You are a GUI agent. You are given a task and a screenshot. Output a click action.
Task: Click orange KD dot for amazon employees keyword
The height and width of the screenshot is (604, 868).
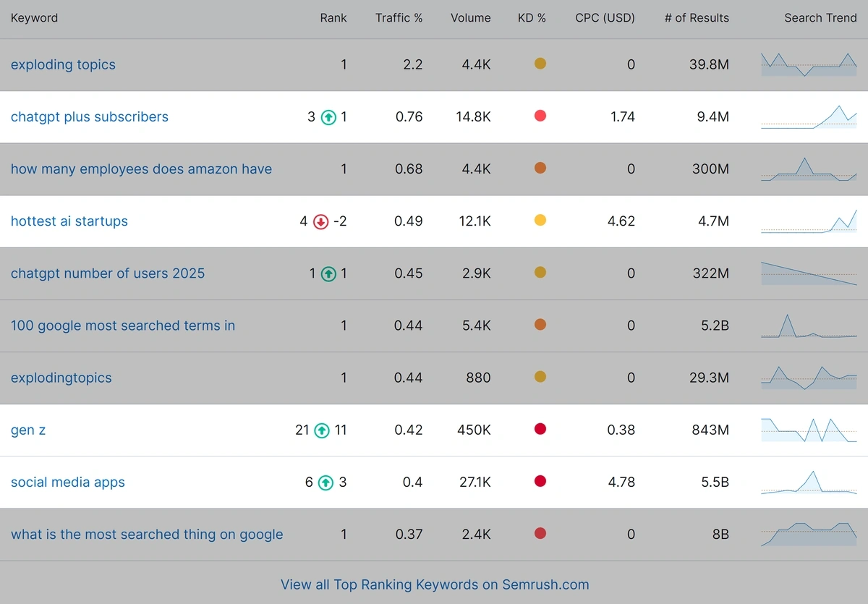540,168
